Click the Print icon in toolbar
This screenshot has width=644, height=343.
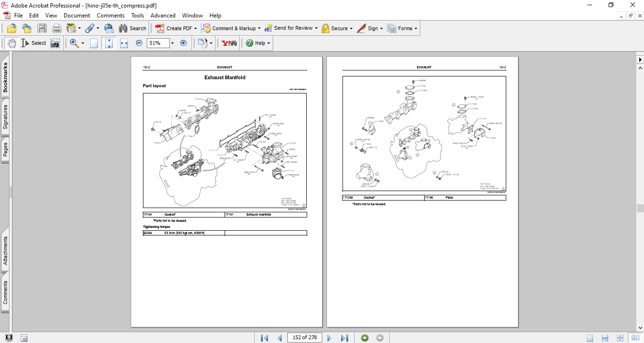tap(57, 28)
